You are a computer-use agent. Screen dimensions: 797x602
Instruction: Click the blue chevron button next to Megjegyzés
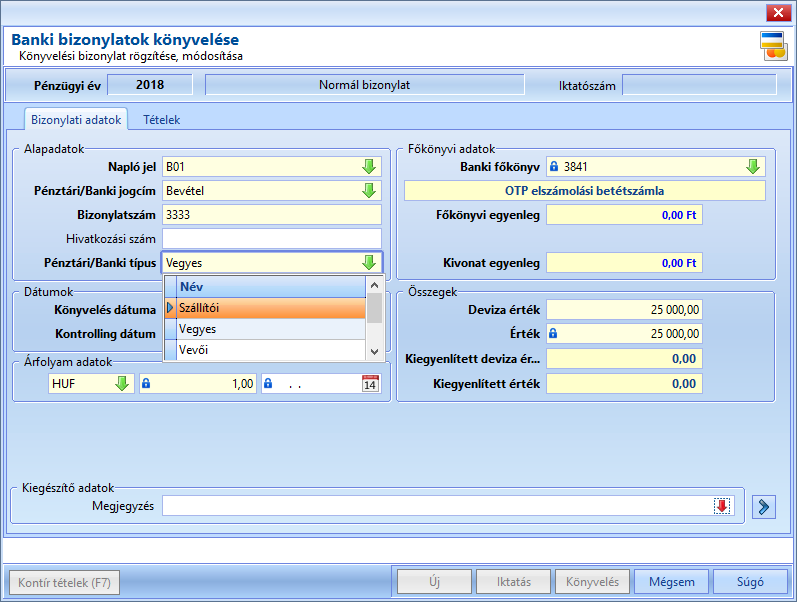pos(763,506)
